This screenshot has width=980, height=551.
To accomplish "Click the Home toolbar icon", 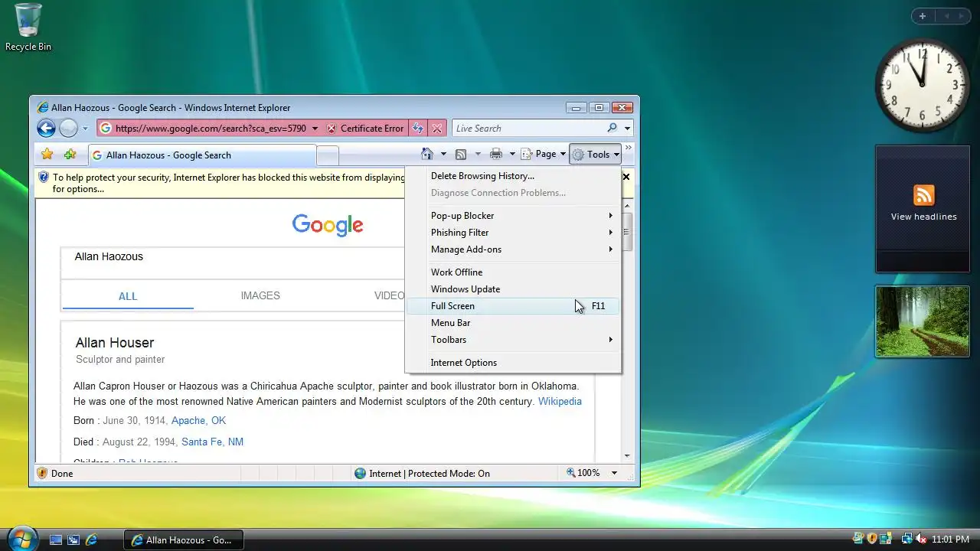I will [427, 155].
